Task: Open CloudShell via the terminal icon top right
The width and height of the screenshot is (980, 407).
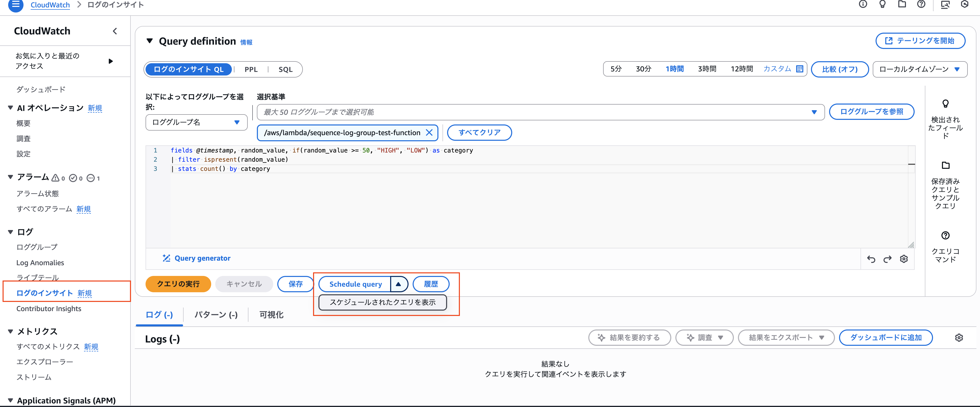Action: click(946, 5)
